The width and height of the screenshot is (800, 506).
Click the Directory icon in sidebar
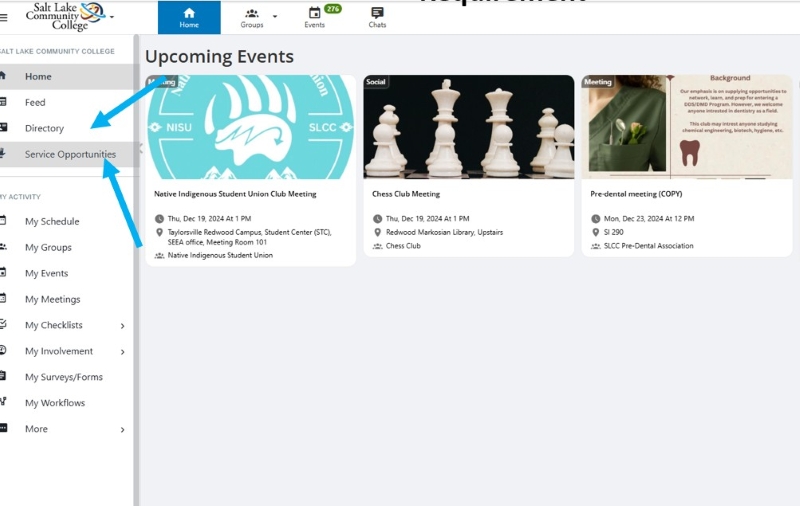(x=4, y=128)
